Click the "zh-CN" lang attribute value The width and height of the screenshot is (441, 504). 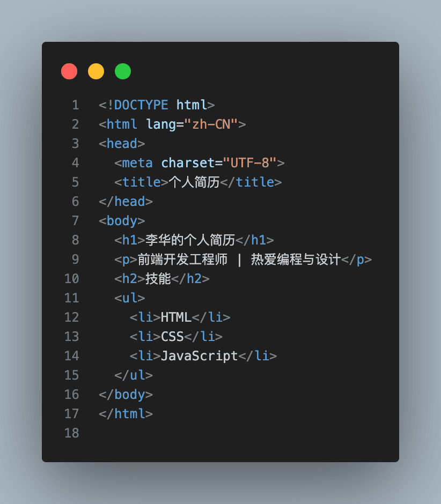(211, 124)
